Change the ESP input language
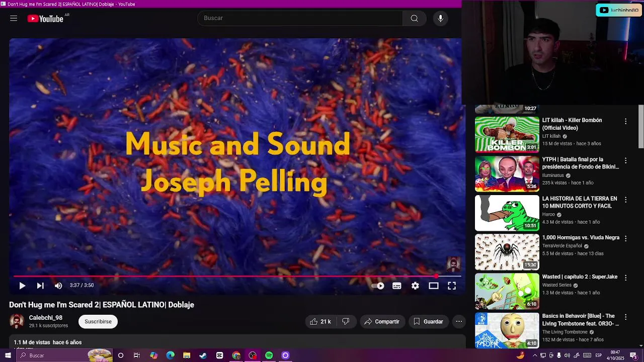This screenshot has height=362, width=644. (599, 355)
